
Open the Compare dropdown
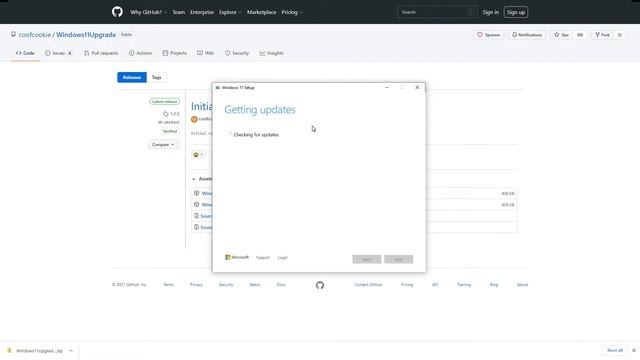pos(163,144)
